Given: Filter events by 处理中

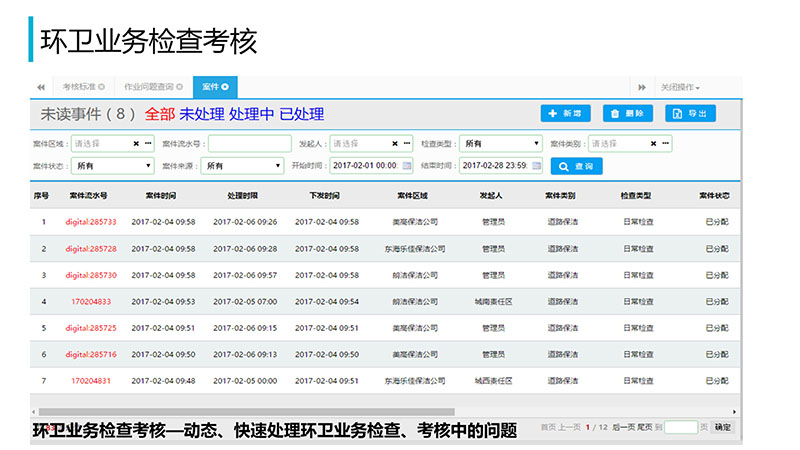Looking at the screenshot, I should tap(252, 114).
